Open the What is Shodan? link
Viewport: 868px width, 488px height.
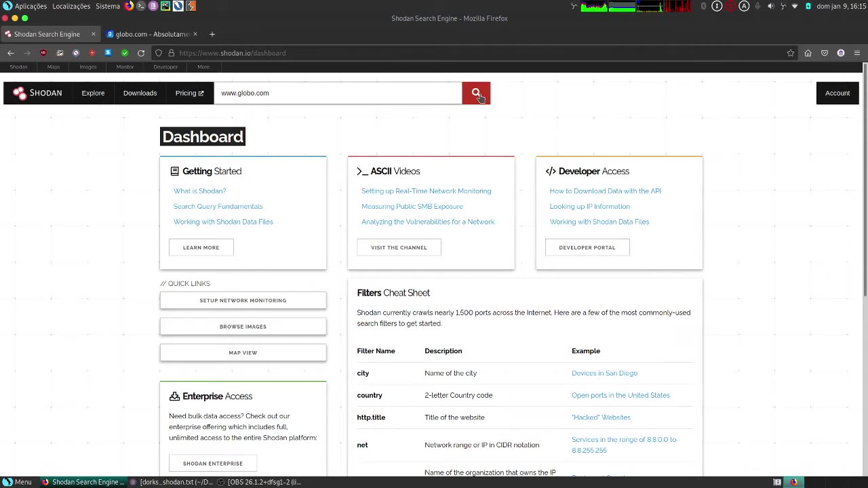(199, 191)
